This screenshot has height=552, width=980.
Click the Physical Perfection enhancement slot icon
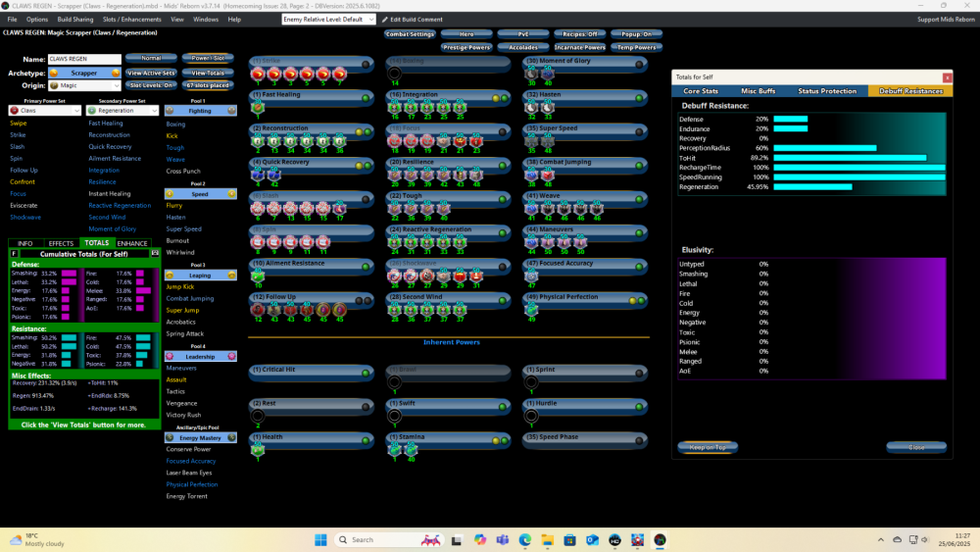tap(532, 308)
